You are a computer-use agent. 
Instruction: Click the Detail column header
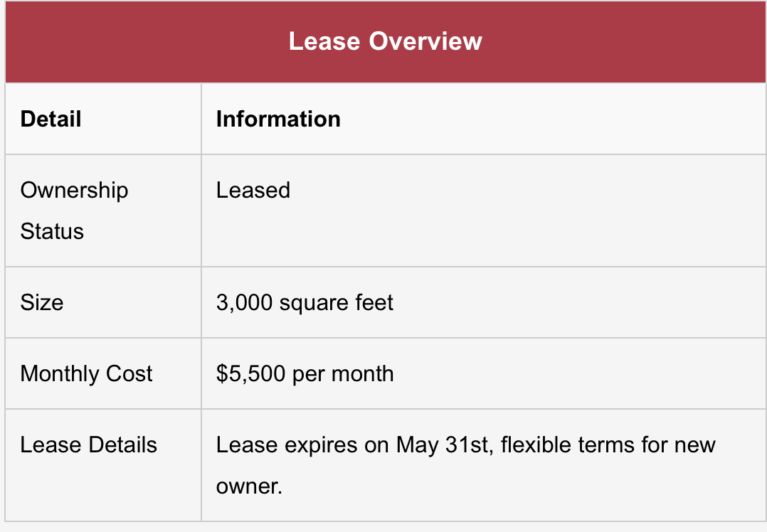(x=51, y=119)
